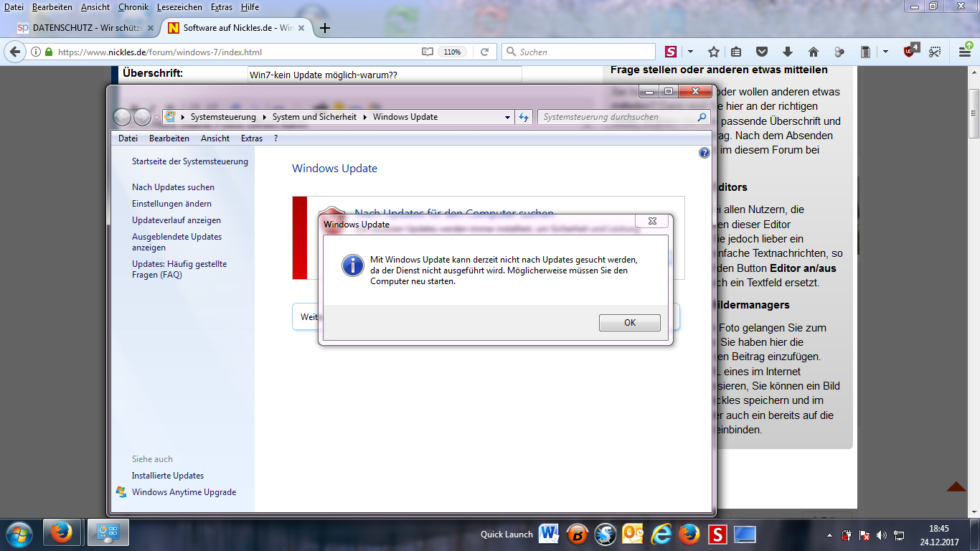Click the Firefox back arrow button
This screenshot has width=980, height=551.
tap(14, 52)
